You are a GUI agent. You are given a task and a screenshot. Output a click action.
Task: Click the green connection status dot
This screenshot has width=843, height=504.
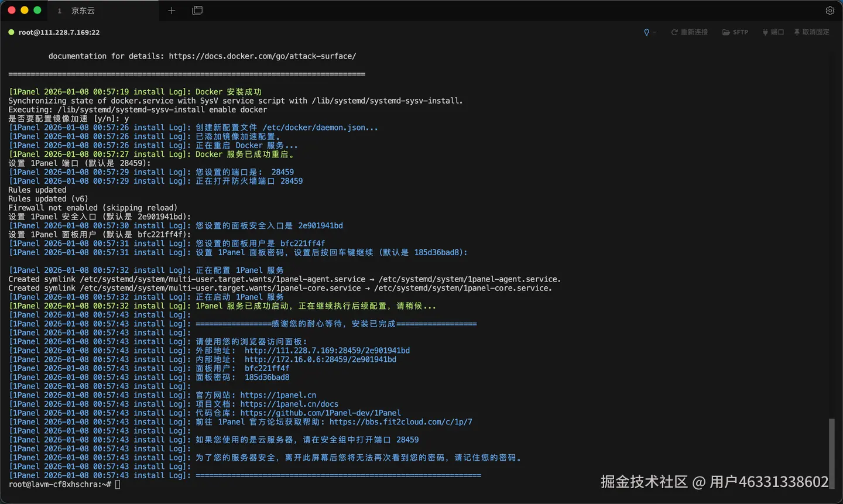pos(11,32)
